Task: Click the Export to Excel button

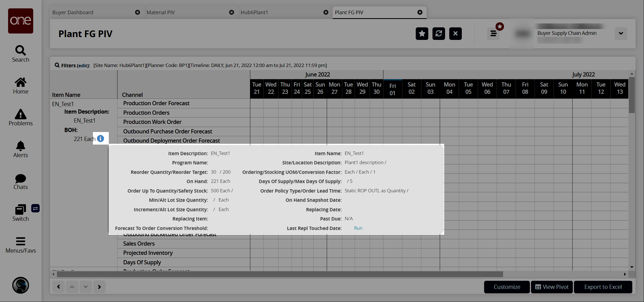Action: [603, 287]
